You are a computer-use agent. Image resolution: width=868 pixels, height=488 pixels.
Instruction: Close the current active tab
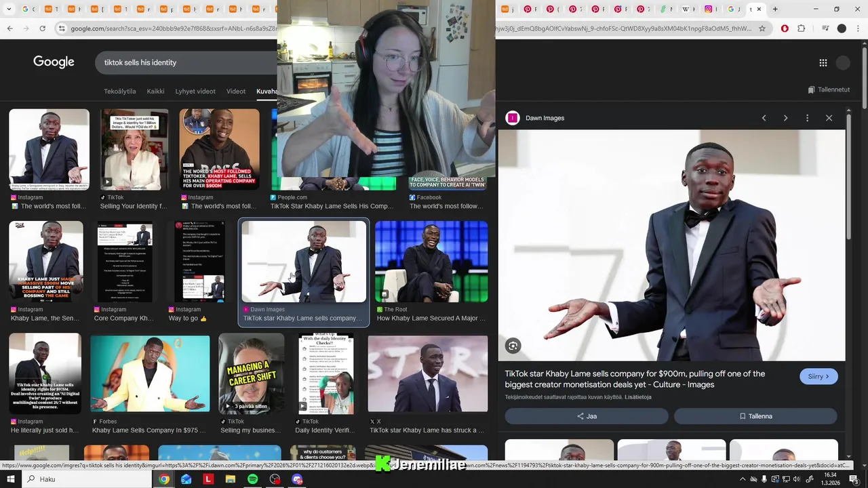click(x=759, y=9)
